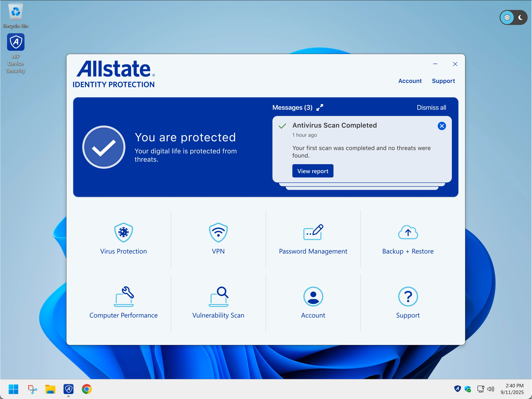
Task: Click the VPN label
Action: click(218, 251)
